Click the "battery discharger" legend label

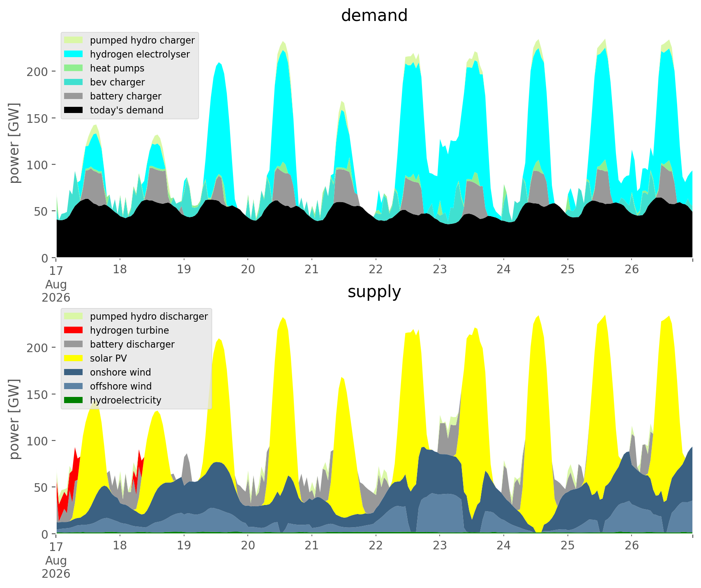pos(132,344)
